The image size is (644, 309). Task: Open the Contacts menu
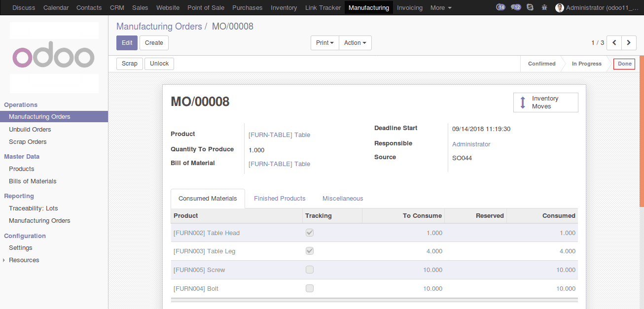coord(89,7)
